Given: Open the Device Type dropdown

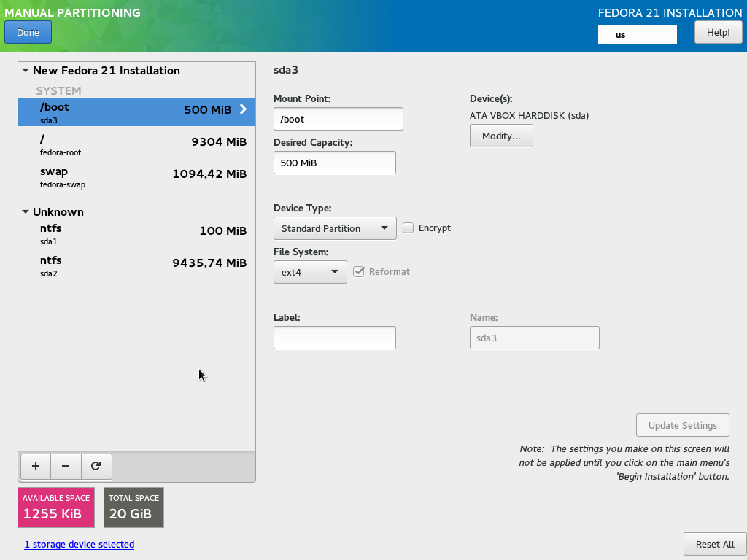Looking at the screenshot, I should point(335,228).
